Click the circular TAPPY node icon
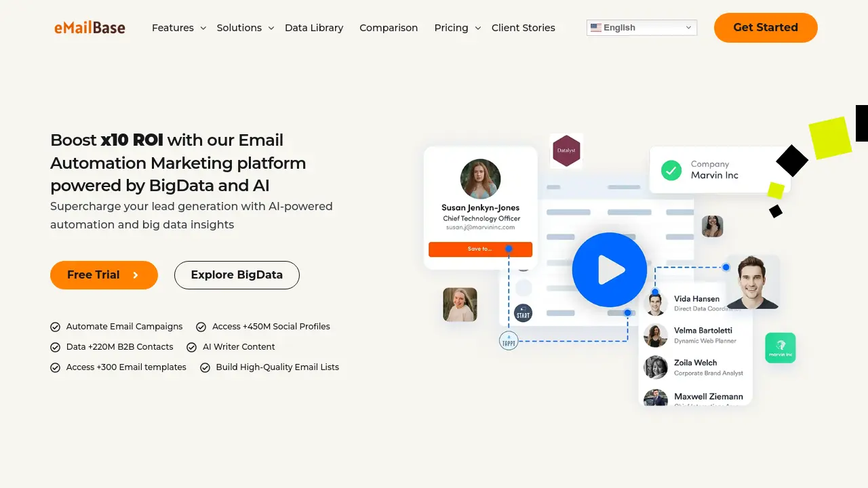Viewport: 868px width, 488px height. click(x=508, y=341)
